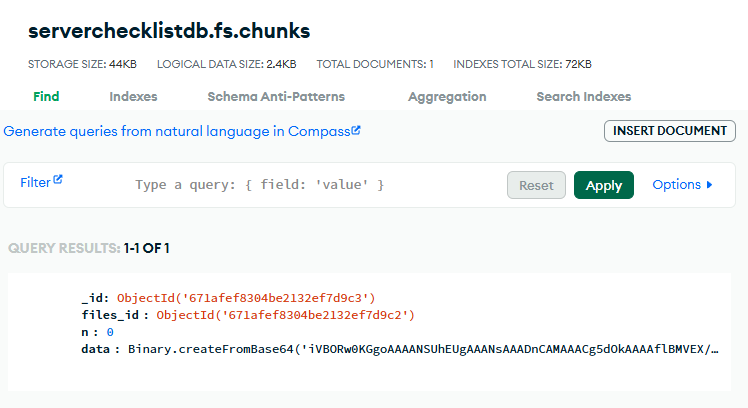
Task: Open the Schema Anti-Patterns tab
Action: 276,96
